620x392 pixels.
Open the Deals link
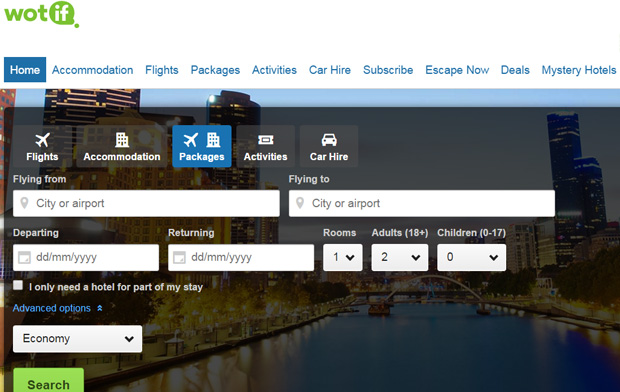point(515,70)
